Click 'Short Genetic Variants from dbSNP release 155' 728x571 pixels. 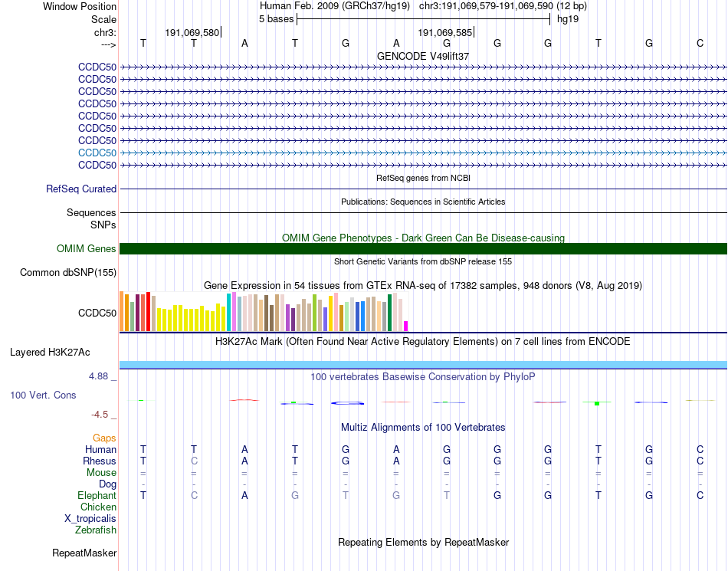click(423, 261)
